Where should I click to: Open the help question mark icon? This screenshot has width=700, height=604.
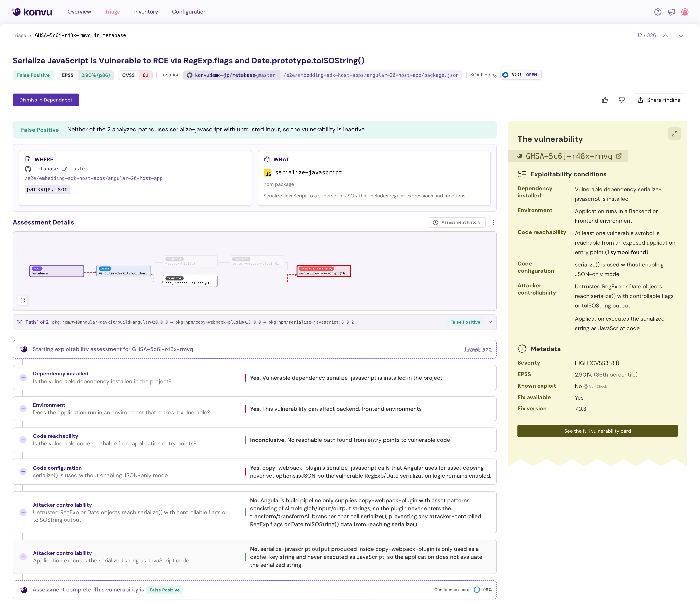click(x=657, y=12)
